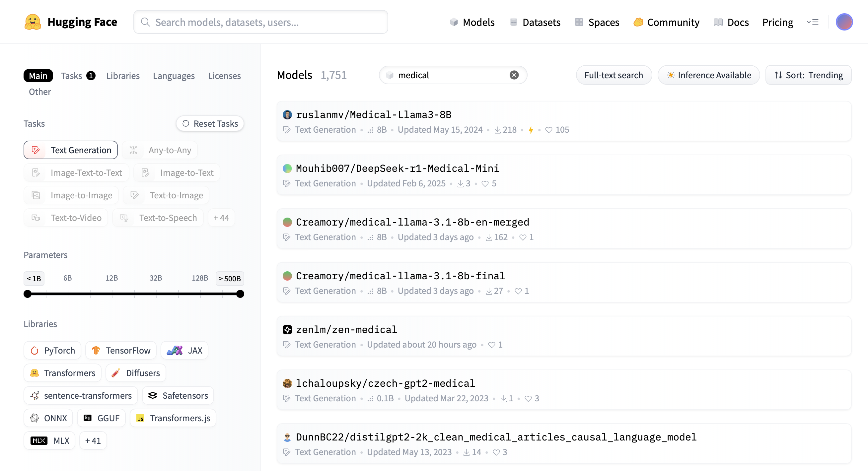Select the GGUF library chip
Image resolution: width=868 pixels, height=471 pixels.
click(x=101, y=418)
